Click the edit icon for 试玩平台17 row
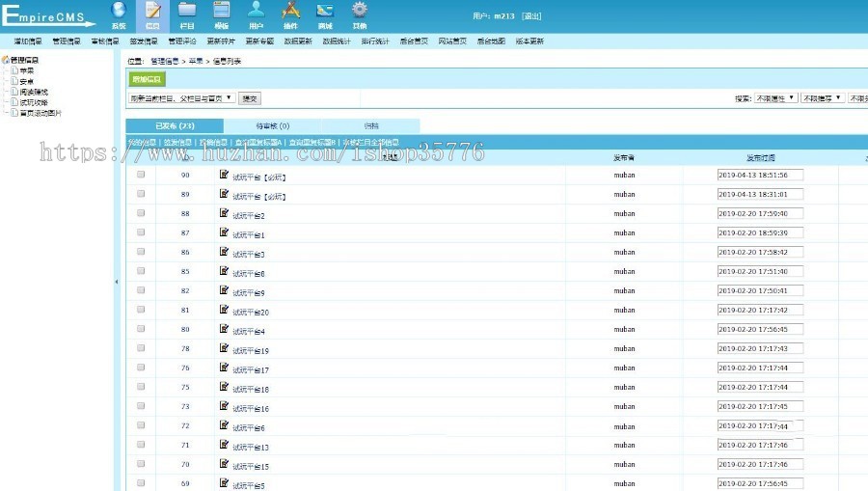 pyautogui.click(x=224, y=368)
